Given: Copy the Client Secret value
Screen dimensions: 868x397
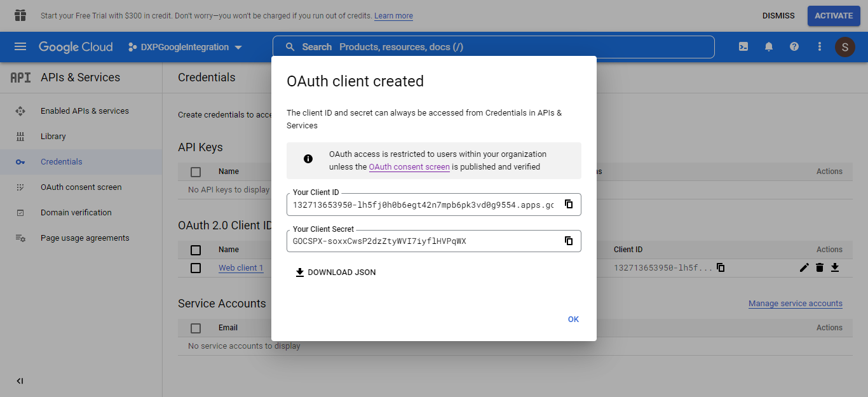Looking at the screenshot, I should pos(569,241).
